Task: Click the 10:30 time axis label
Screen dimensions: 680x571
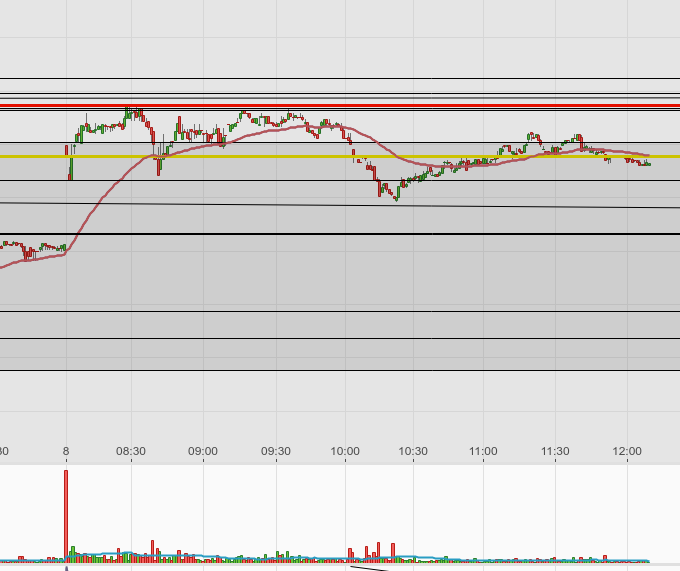Action: coord(413,451)
